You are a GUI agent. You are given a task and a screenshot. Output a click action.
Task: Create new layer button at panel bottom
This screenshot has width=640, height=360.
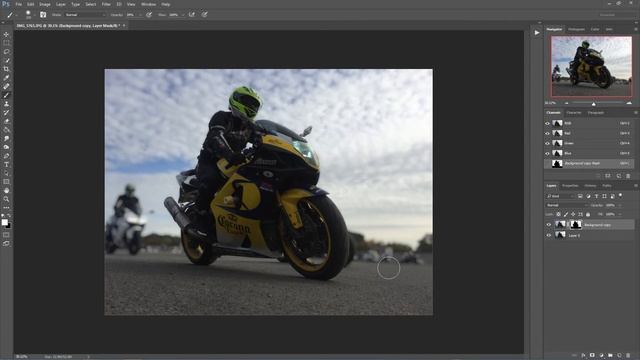(619, 356)
